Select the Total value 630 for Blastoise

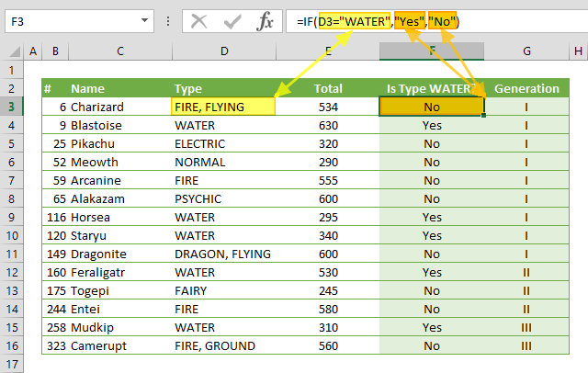pos(328,125)
